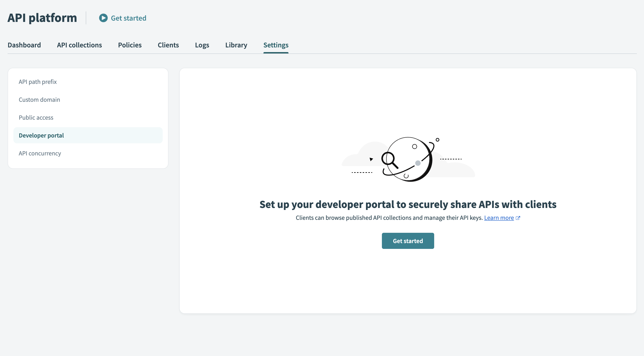Open API concurrency settings
Image resolution: width=644 pixels, height=356 pixels.
40,153
